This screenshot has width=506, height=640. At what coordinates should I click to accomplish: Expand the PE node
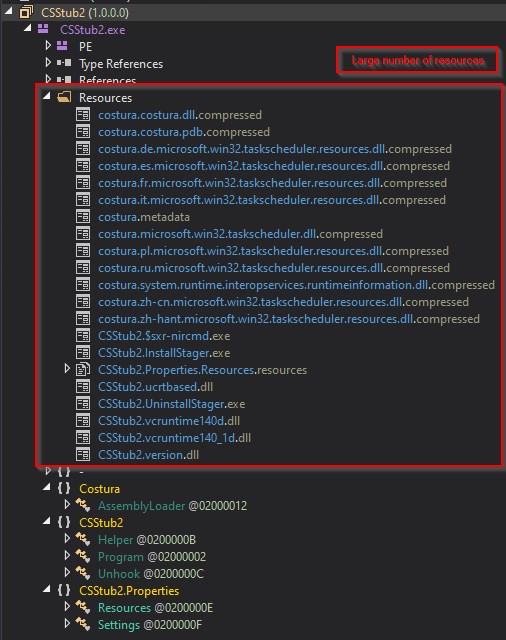click(x=48, y=45)
